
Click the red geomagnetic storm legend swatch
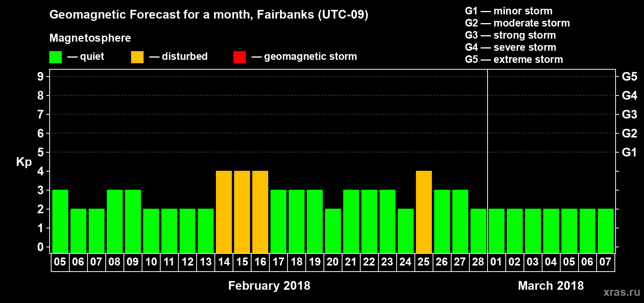pos(239,57)
